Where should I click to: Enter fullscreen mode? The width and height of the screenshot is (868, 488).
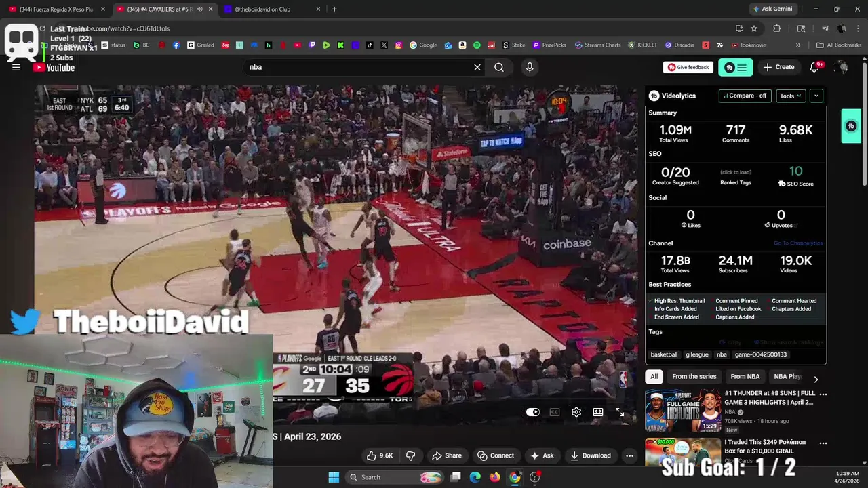click(620, 412)
